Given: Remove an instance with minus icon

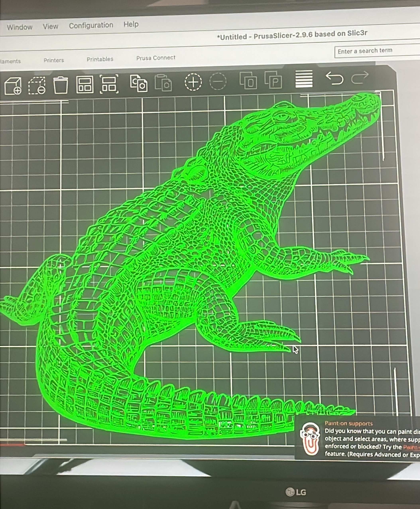Looking at the screenshot, I should pyautogui.click(x=218, y=81).
